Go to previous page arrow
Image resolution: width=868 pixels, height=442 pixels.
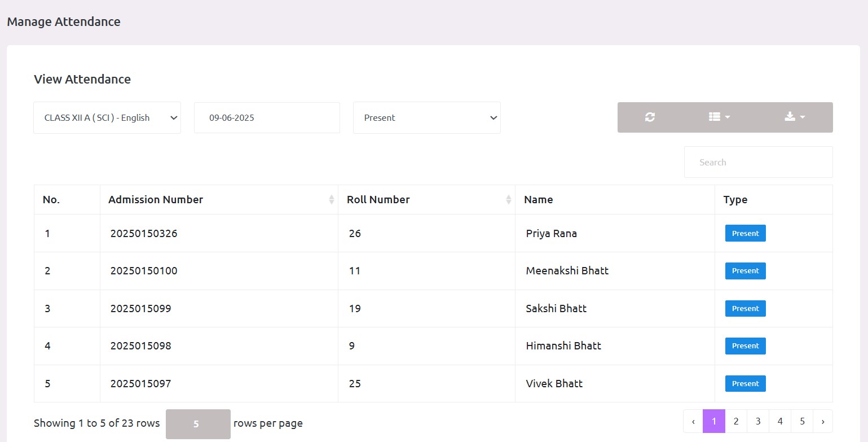693,421
